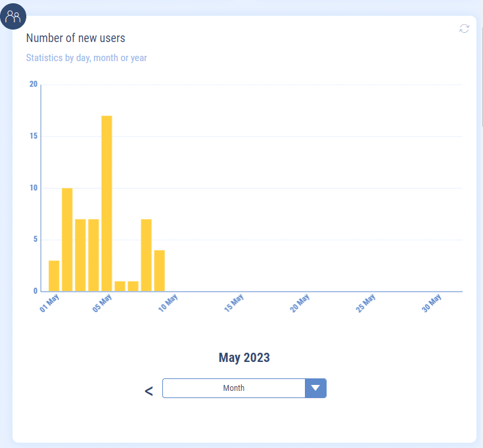Select the short 06 May bar
The image size is (483, 448).
[120, 286]
